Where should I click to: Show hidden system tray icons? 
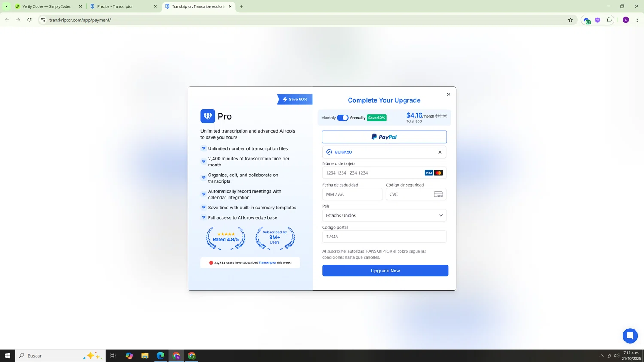[x=601, y=356]
